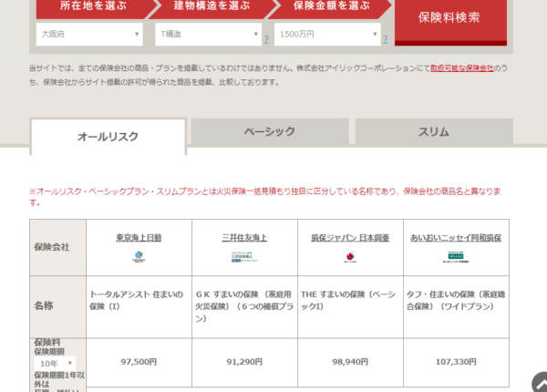Open the 大阪府 location dropdown
Image resolution: width=547 pixels, height=392 pixels.
[x=89, y=34]
